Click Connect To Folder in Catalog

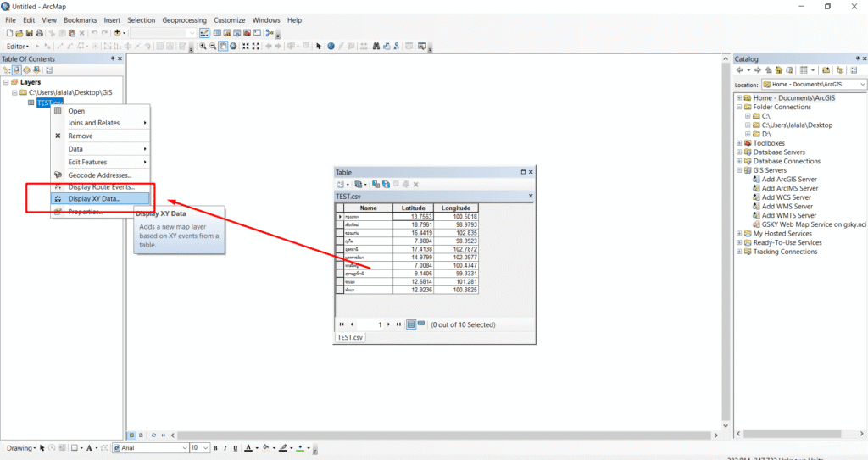click(826, 69)
